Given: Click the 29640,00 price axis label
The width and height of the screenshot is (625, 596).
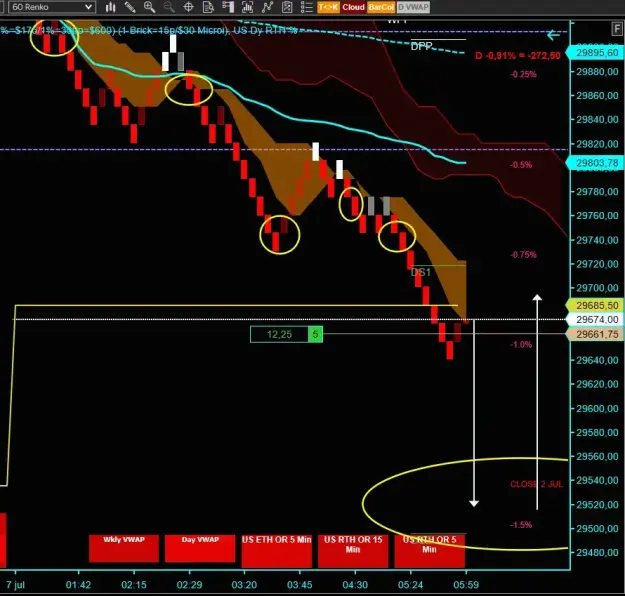Looking at the screenshot, I should click(597, 360).
